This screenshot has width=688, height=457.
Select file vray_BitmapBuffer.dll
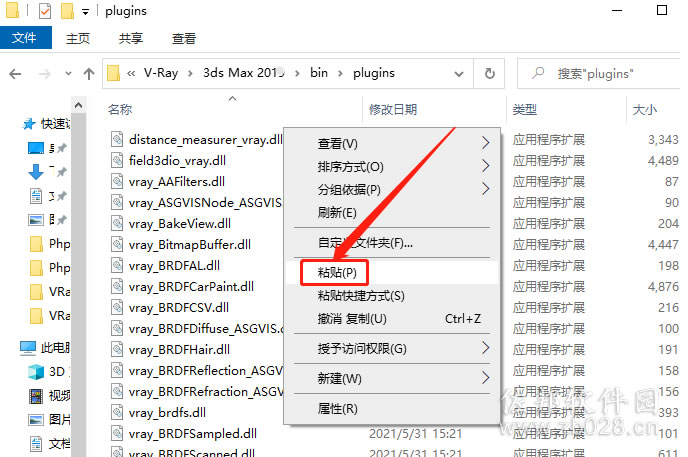click(190, 245)
